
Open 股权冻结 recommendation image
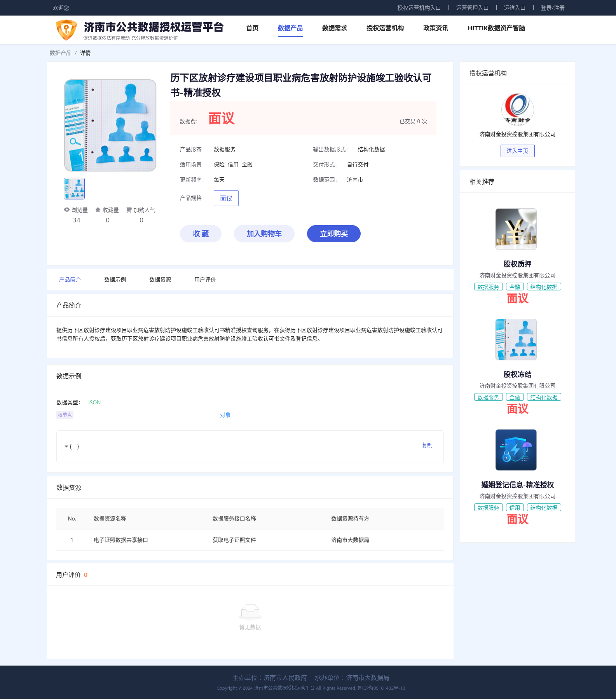point(516,339)
